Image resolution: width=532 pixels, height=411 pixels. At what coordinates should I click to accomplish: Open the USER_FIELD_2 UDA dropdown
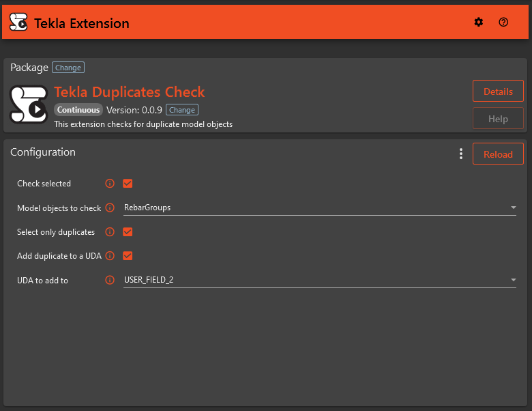coord(319,280)
